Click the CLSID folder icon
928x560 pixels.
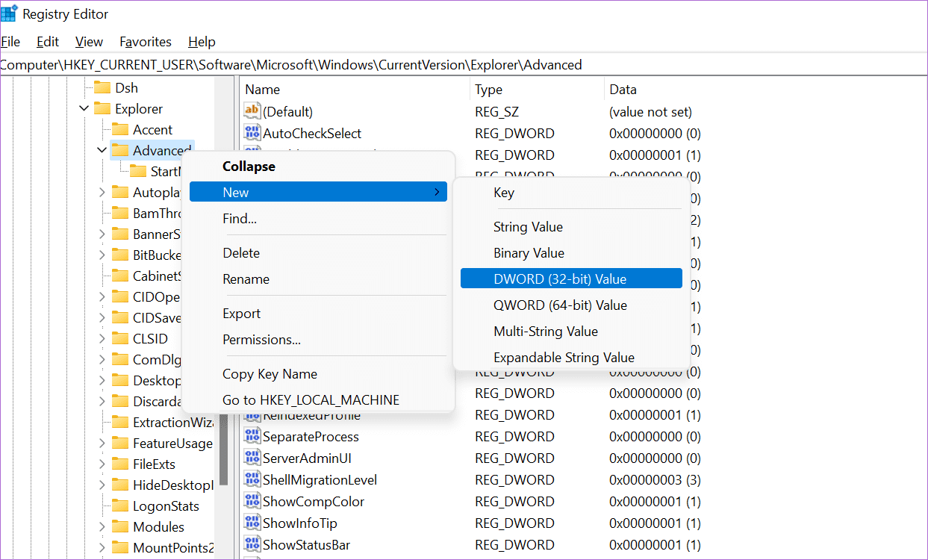pyautogui.click(x=120, y=338)
